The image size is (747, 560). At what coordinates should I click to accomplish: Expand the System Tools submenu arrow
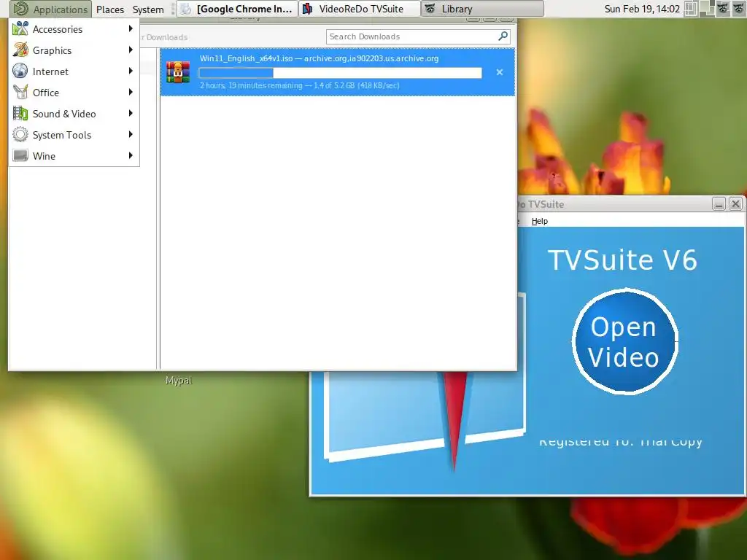(x=131, y=134)
